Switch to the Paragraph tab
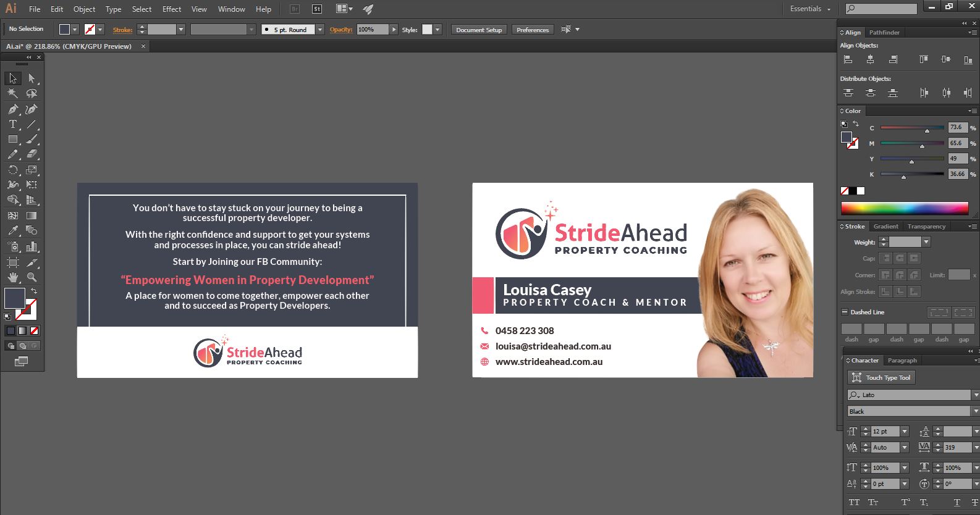This screenshot has height=515, width=980. pos(902,360)
